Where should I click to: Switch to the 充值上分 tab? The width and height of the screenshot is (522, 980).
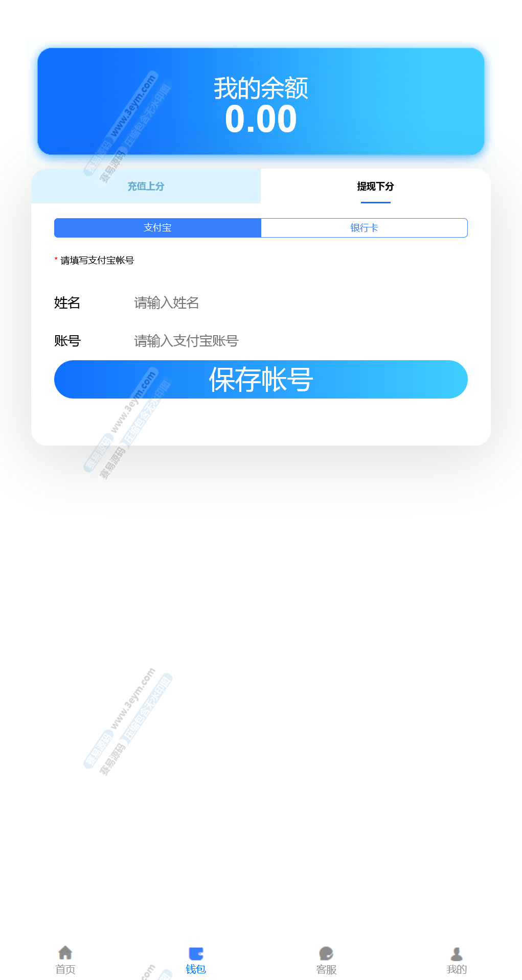pos(146,186)
